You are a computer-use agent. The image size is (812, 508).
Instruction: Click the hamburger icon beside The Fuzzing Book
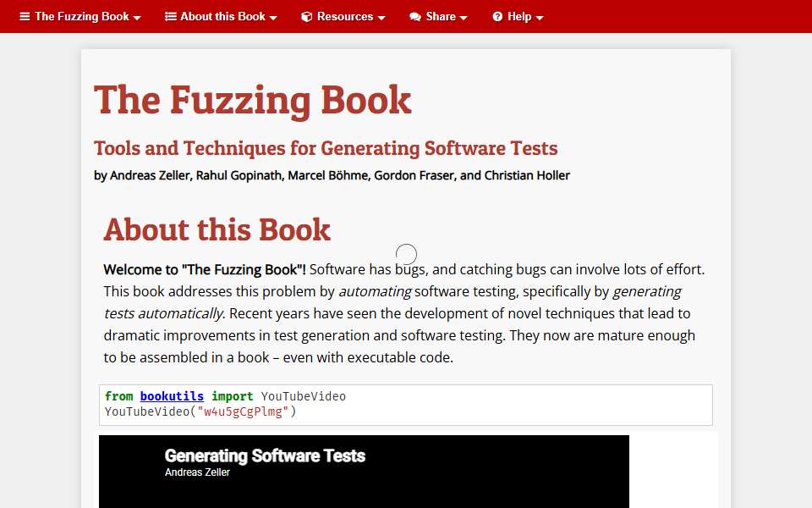[x=25, y=17]
